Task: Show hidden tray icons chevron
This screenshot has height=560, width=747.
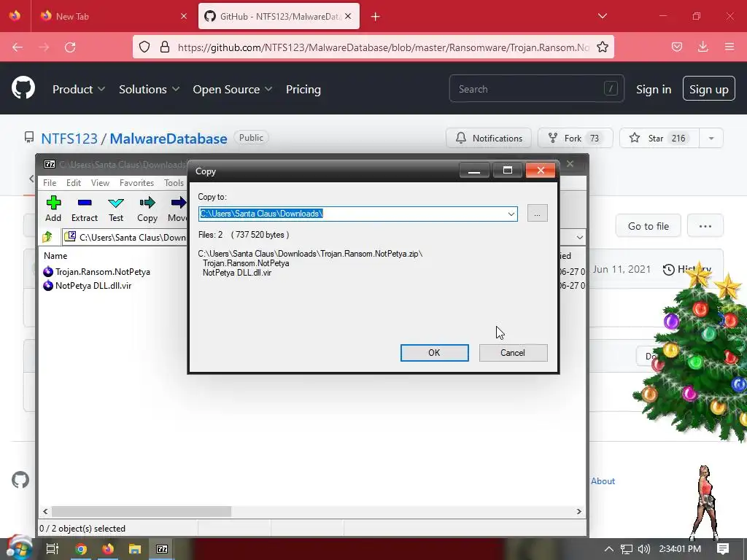Action: coord(608,549)
